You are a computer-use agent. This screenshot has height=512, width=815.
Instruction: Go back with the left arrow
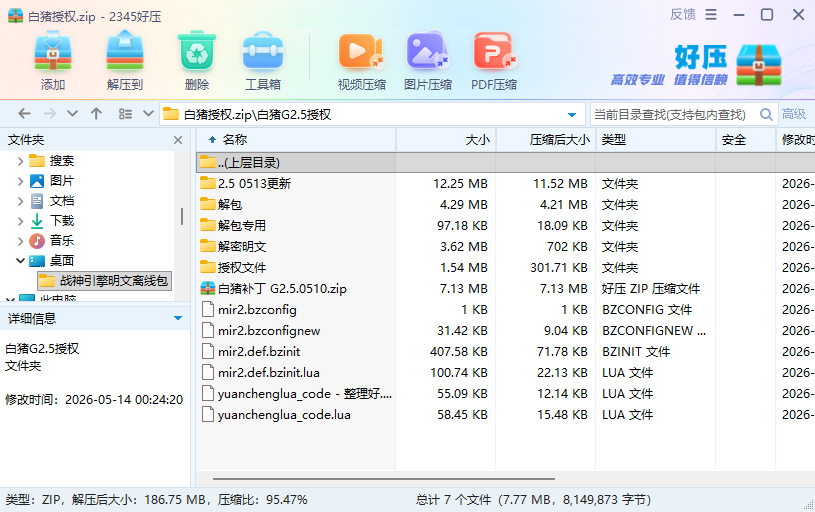pyautogui.click(x=24, y=114)
